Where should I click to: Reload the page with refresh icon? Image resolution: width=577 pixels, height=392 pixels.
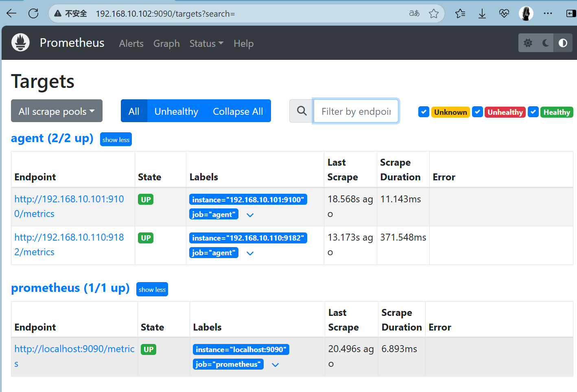pyautogui.click(x=33, y=13)
